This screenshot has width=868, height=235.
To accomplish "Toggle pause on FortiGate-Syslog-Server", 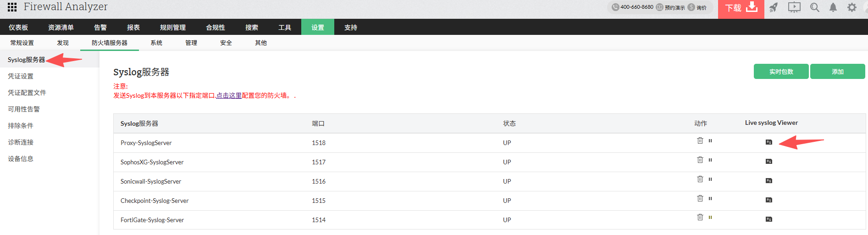I will pos(710,218).
